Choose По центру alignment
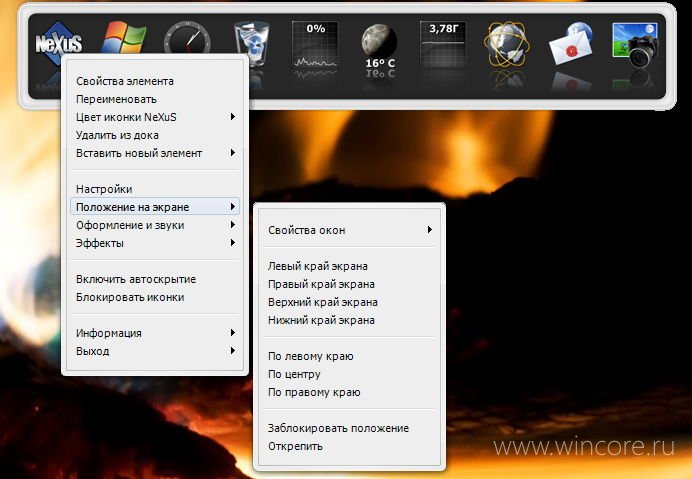The image size is (692, 479). (x=350, y=374)
